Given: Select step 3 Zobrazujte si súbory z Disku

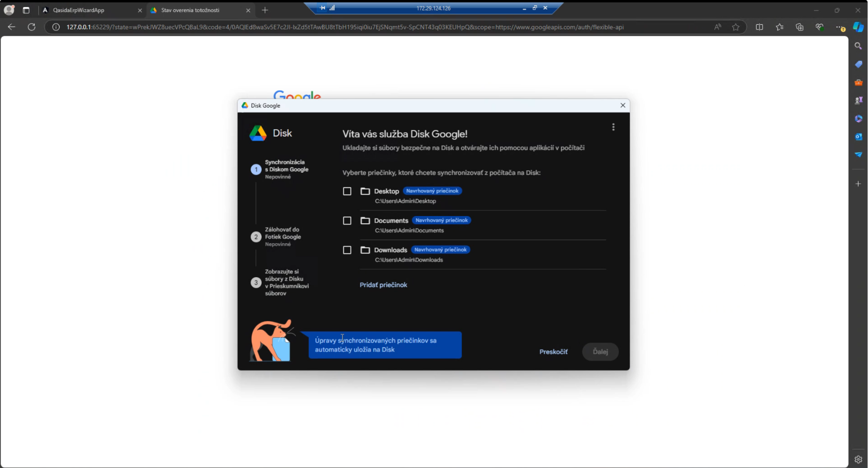Looking at the screenshot, I should [281, 282].
